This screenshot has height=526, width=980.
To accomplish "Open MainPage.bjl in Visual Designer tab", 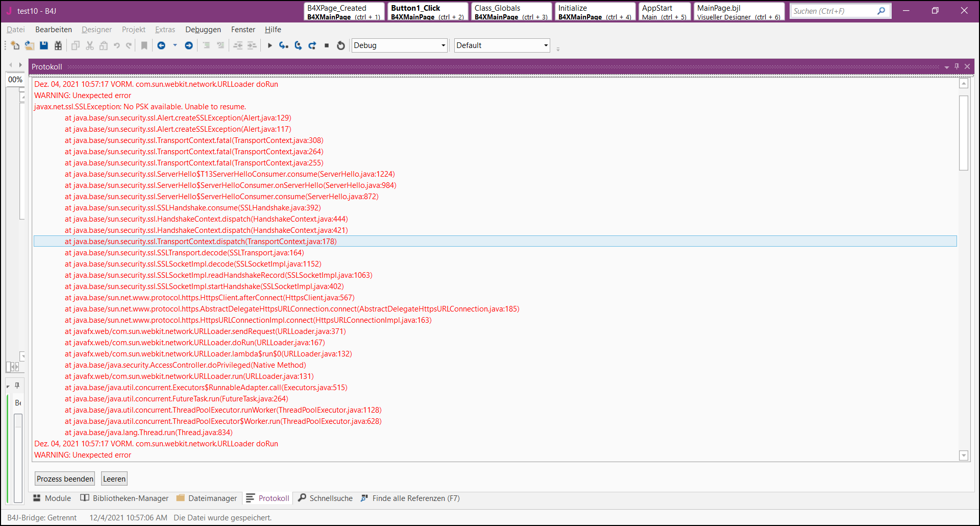I will click(x=739, y=12).
